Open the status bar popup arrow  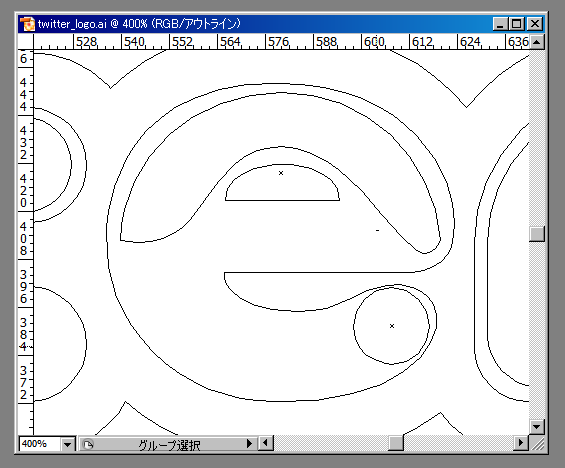(x=249, y=444)
